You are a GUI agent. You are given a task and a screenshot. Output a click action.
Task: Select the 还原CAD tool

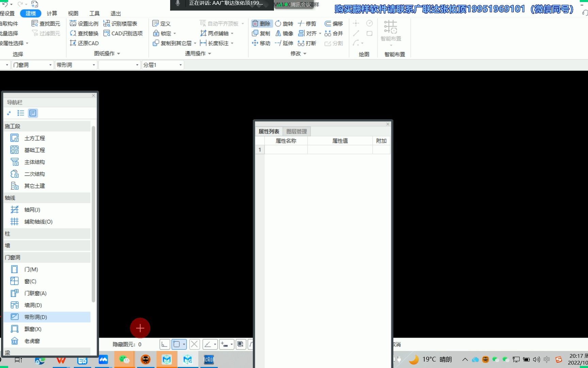[x=84, y=43]
